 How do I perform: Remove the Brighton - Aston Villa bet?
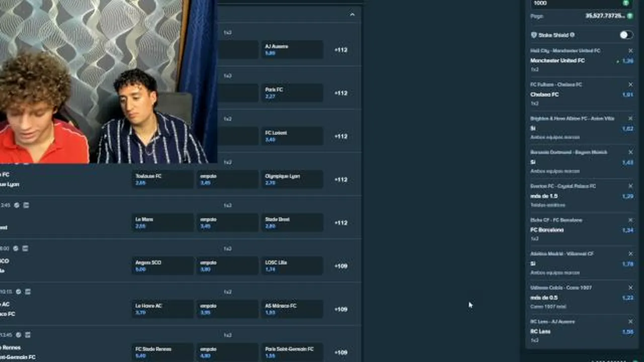click(x=630, y=119)
